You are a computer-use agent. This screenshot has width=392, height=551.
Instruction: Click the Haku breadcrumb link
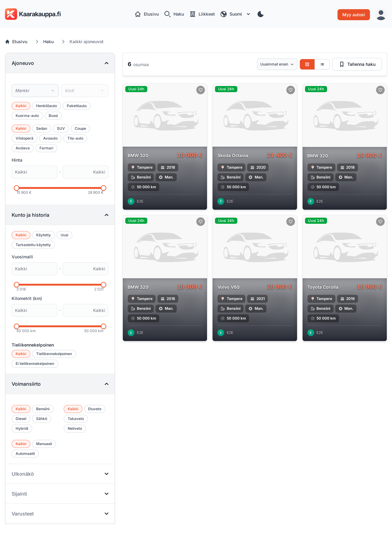pos(48,42)
